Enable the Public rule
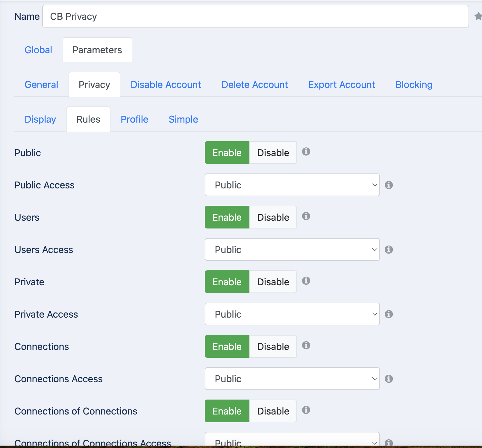This screenshot has height=448, width=482. tap(227, 153)
